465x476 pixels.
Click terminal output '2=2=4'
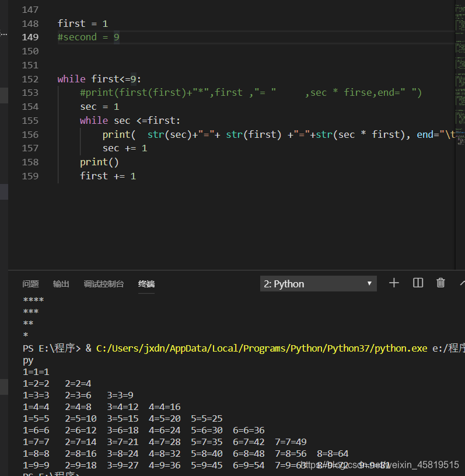[78, 384]
